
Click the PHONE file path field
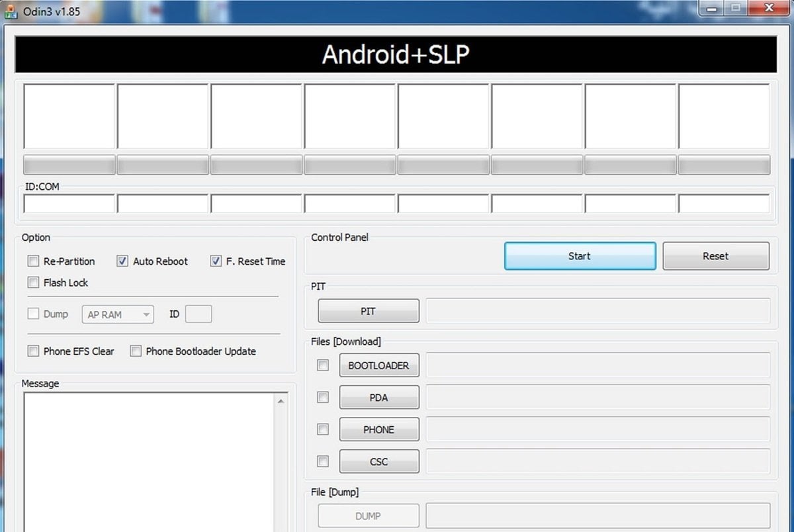click(598, 429)
